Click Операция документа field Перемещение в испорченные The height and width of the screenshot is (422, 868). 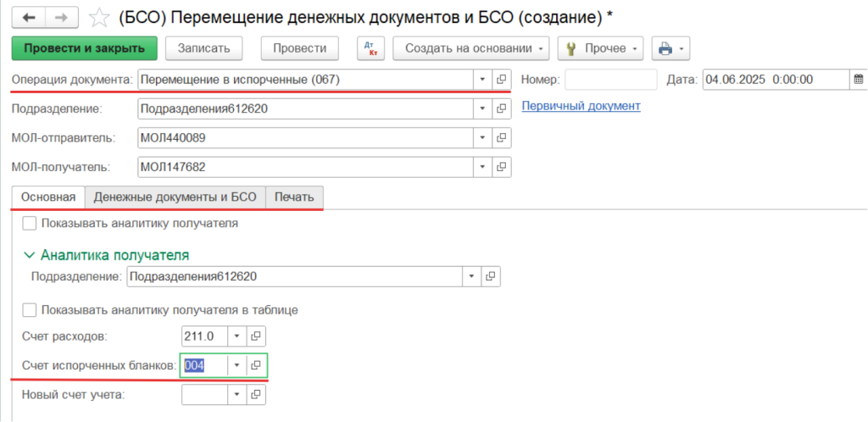click(x=305, y=79)
